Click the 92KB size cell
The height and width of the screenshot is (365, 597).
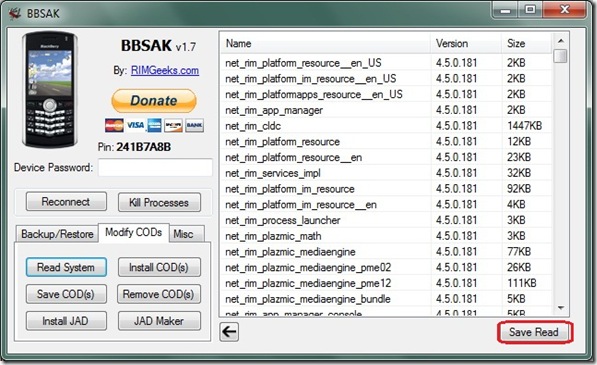519,189
